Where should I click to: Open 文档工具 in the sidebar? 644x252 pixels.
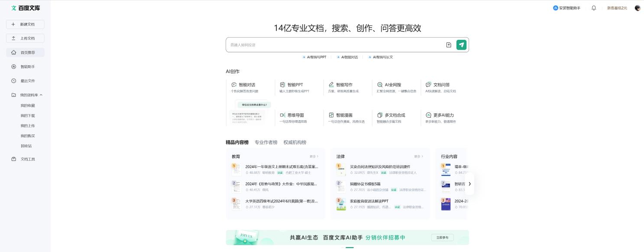(25, 159)
